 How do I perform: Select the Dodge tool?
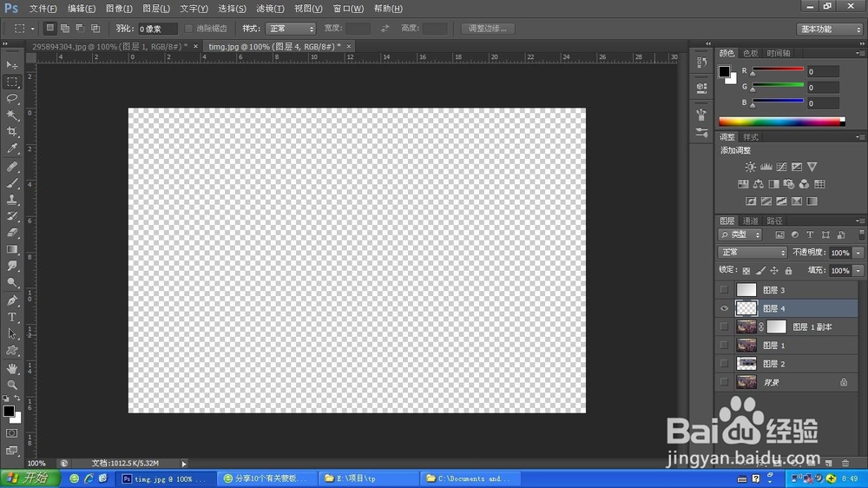click(x=11, y=283)
